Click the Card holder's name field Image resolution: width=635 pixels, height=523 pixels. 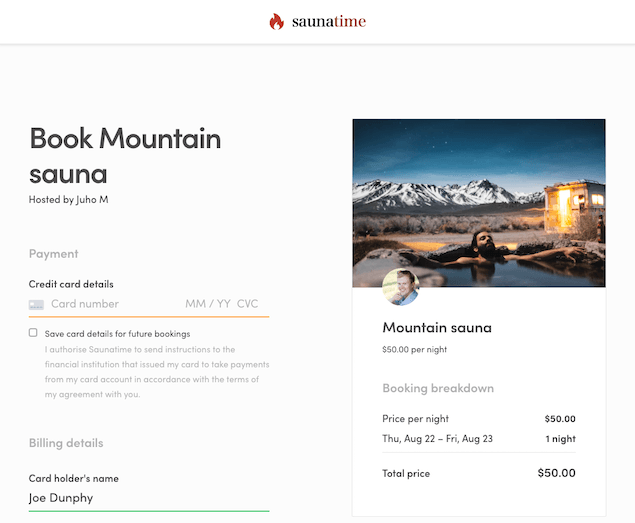[x=148, y=498]
